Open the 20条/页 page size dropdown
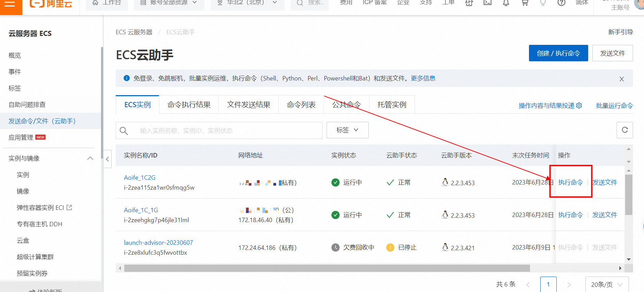This screenshot has width=644, height=292. coord(607,284)
